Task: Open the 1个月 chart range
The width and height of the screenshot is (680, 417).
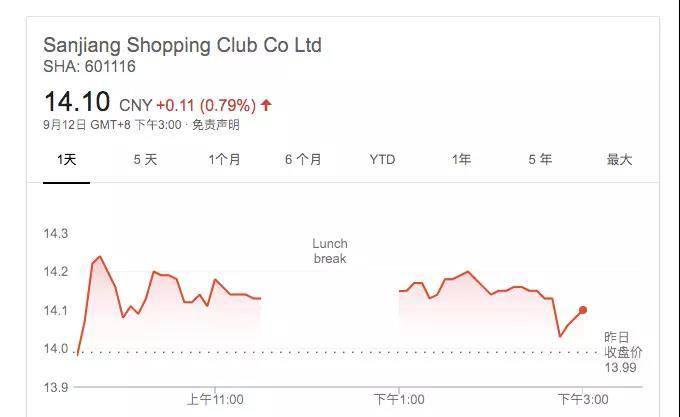Action: pyautogui.click(x=224, y=160)
